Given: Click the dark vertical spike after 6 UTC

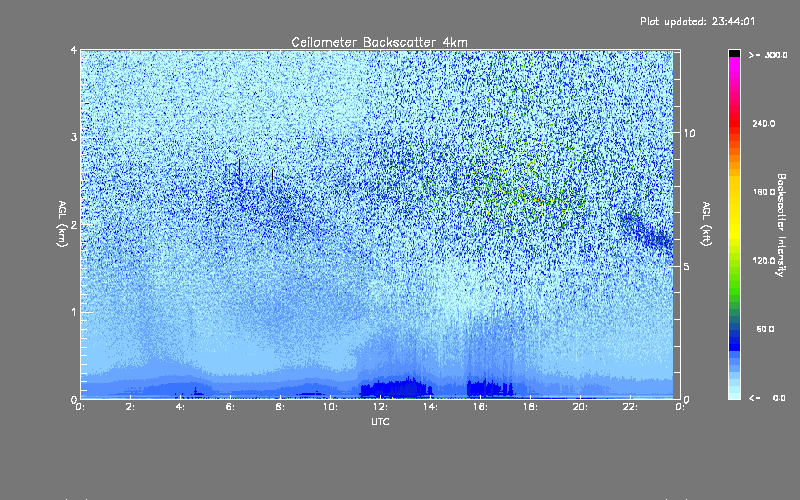Looking at the screenshot, I should (x=239, y=167).
